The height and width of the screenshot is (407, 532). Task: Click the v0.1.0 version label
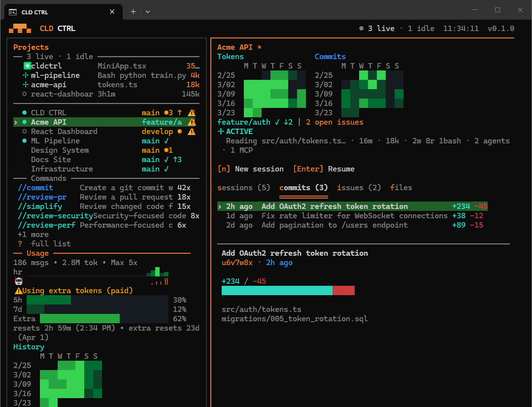pos(501,29)
